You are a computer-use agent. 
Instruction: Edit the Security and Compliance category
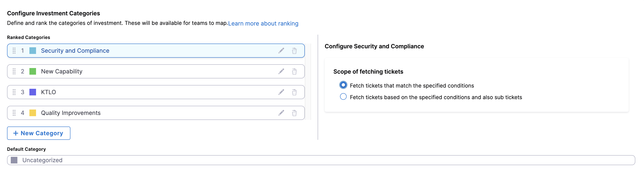pos(281,51)
